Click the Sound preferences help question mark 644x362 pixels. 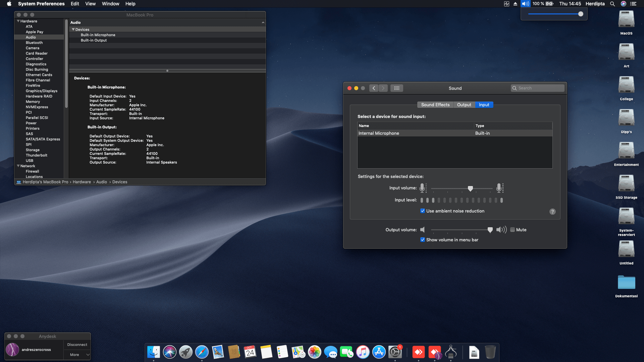pos(552,212)
